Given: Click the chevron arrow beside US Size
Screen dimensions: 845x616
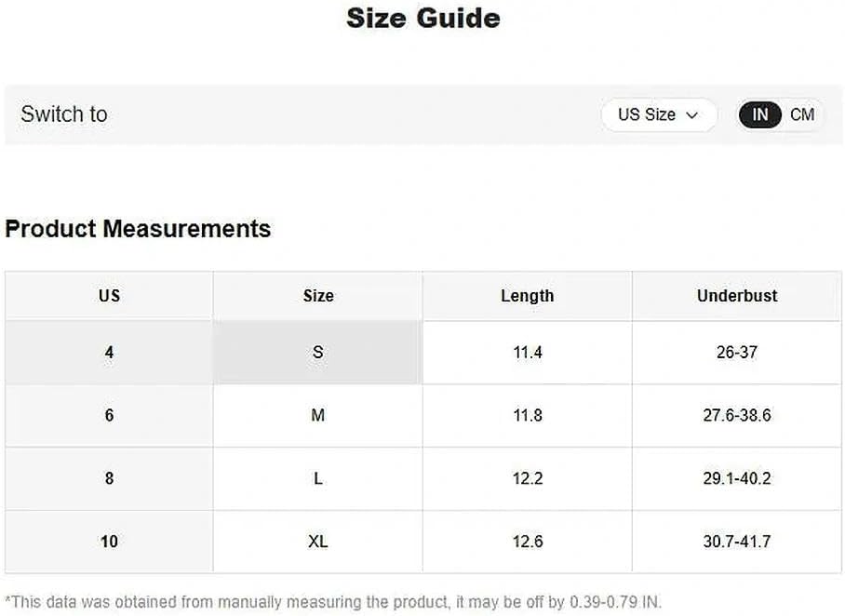Looking at the screenshot, I should click(x=692, y=115).
